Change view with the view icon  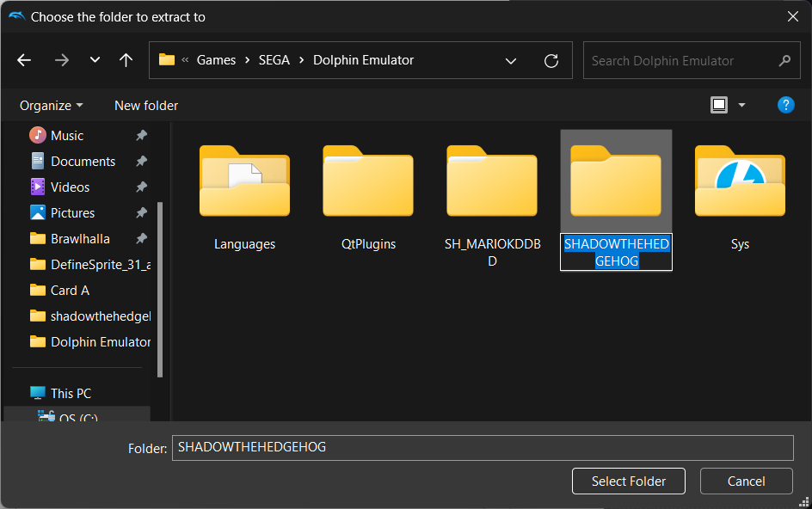(719, 105)
